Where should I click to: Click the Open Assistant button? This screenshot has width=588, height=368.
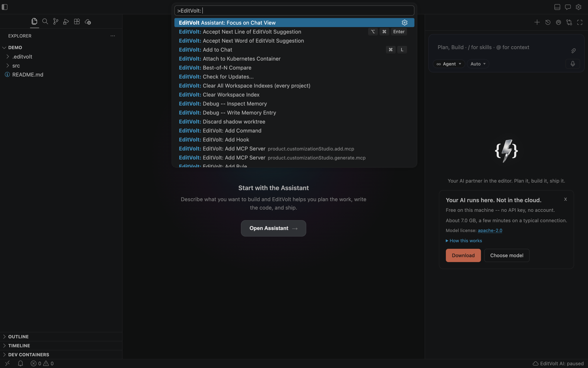click(x=273, y=228)
